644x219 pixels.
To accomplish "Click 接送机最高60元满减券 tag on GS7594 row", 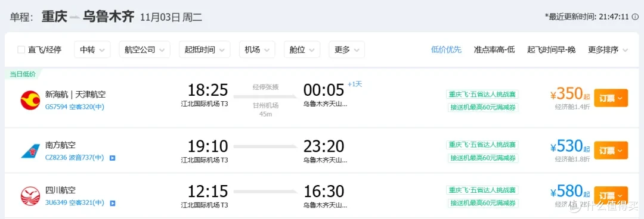I will (x=482, y=108).
